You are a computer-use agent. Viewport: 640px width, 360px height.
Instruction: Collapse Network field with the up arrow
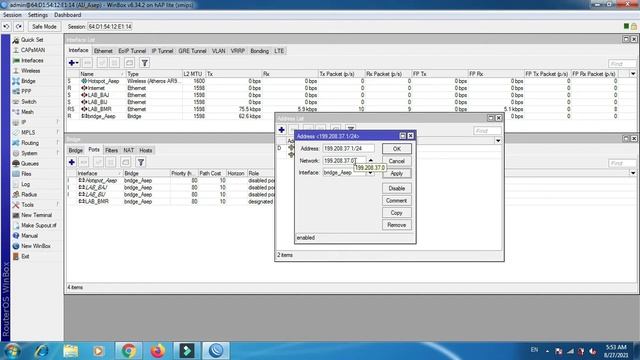[371, 160]
